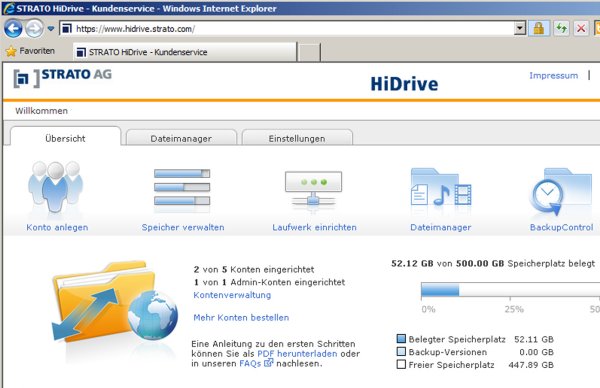
Task: Click the 0% progress scale label
Action: tap(428, 309)
